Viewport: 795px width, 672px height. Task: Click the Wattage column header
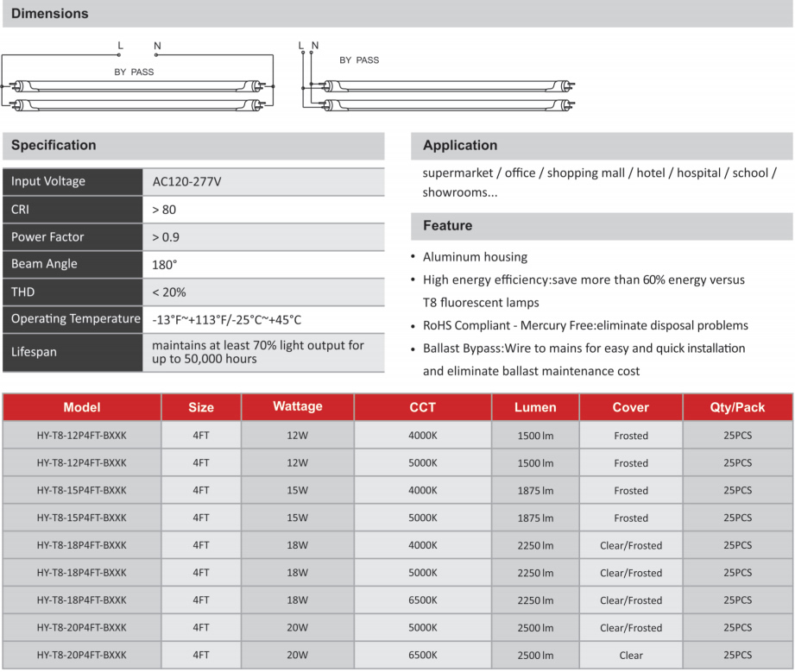pyautogui.click(x=298, y=407)
